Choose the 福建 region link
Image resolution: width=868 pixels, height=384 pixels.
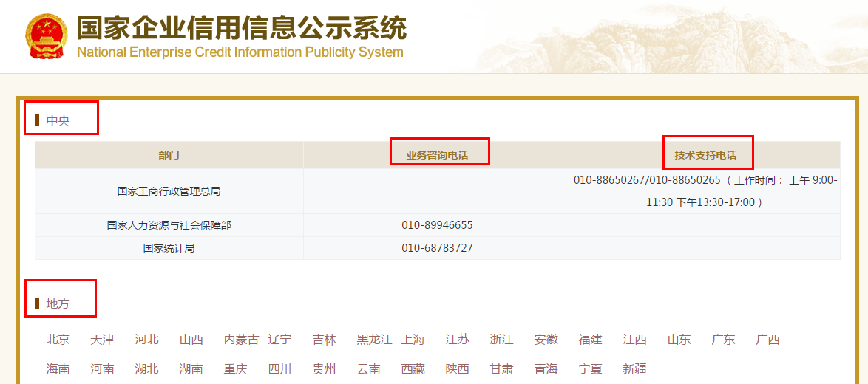coord(590,339)
